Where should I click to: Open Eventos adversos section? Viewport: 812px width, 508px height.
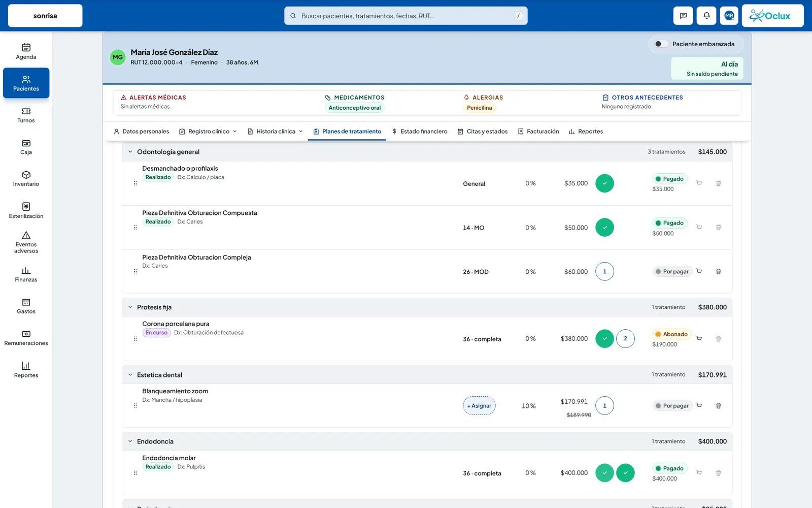26,242
